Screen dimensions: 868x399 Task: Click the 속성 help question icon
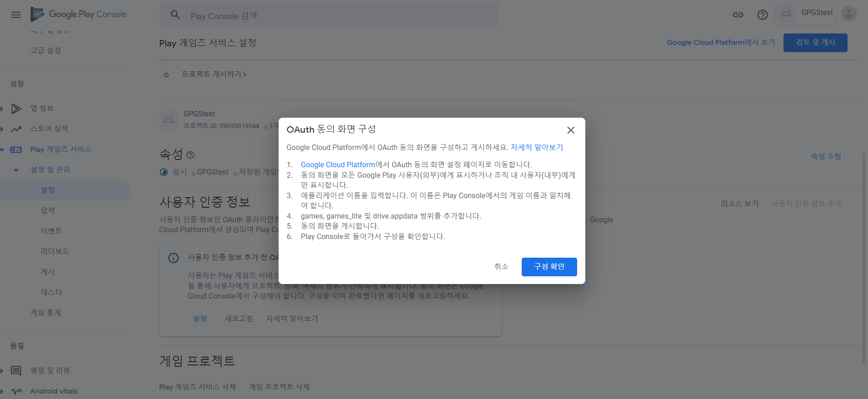tap(190, 155)
